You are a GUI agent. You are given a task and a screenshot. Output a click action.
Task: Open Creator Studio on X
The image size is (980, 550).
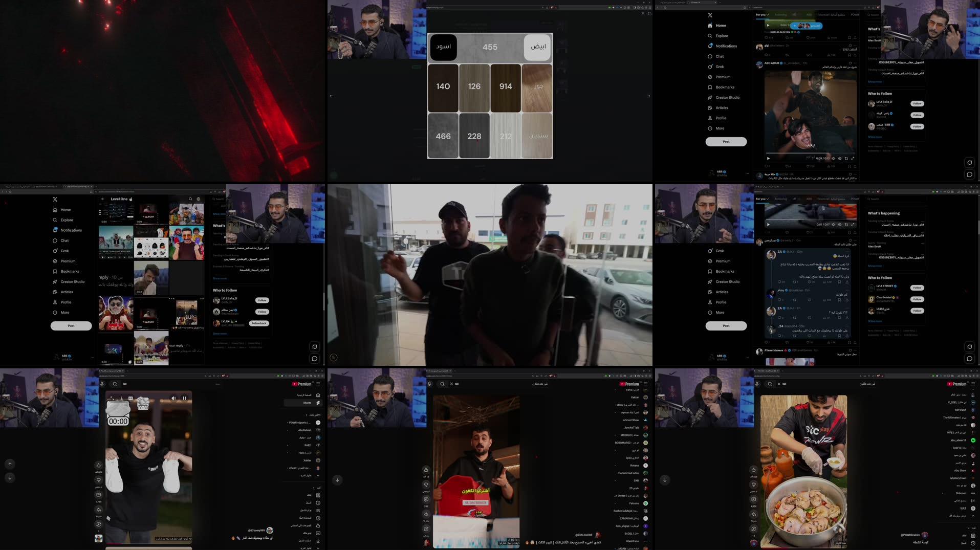[x=729, y=97]
